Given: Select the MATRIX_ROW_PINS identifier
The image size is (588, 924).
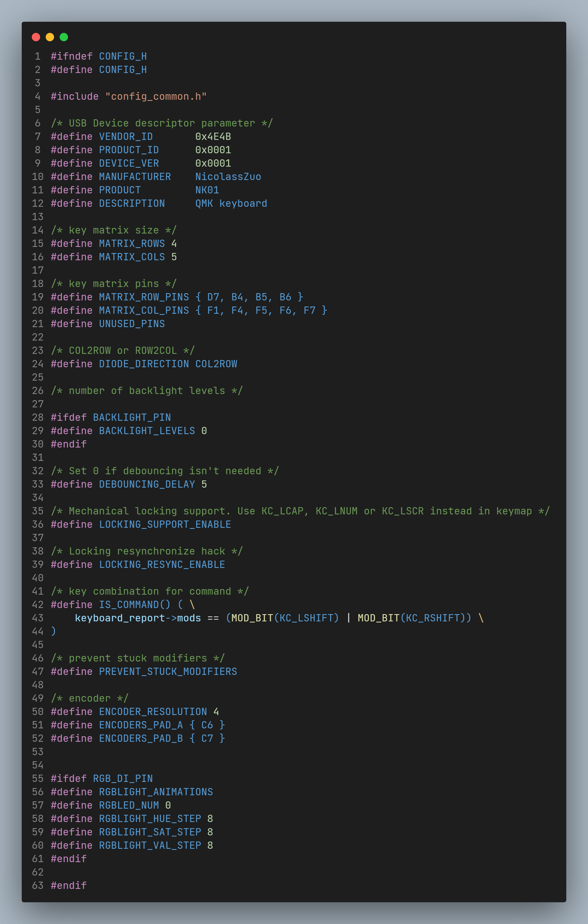Looking at the screenshot, I should point(144,297).
